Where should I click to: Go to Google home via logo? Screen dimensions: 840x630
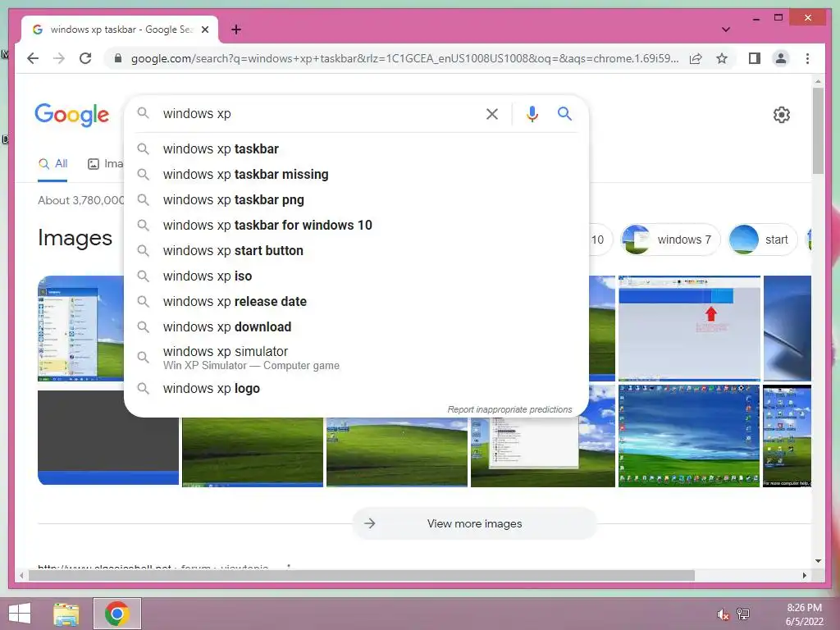tap(72, 115)
